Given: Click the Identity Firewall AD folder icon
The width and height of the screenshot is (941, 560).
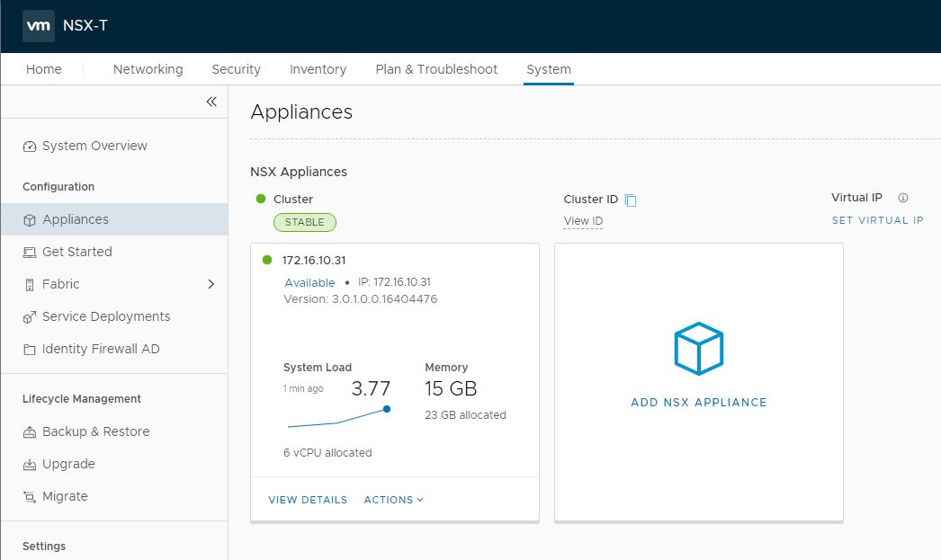Looking at the screenshot, I should [30, 350].
